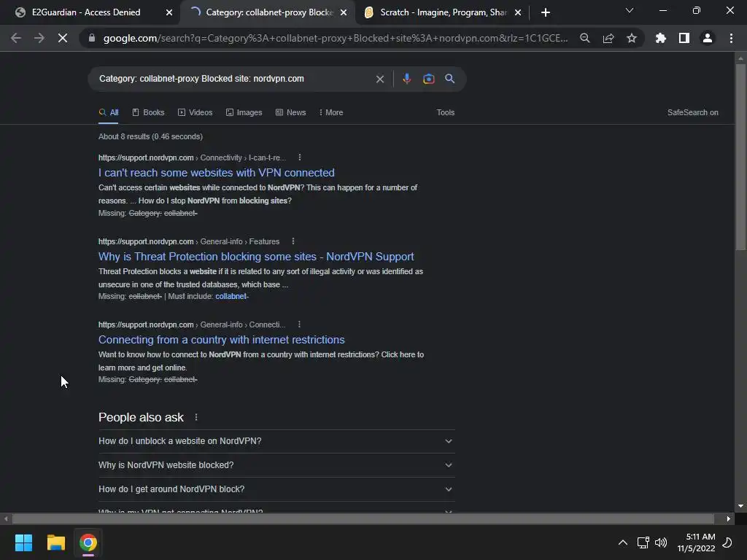Search by image with camera icon
Image resolution: width=747 pixels, height=560 pixels.
[429, 79]
